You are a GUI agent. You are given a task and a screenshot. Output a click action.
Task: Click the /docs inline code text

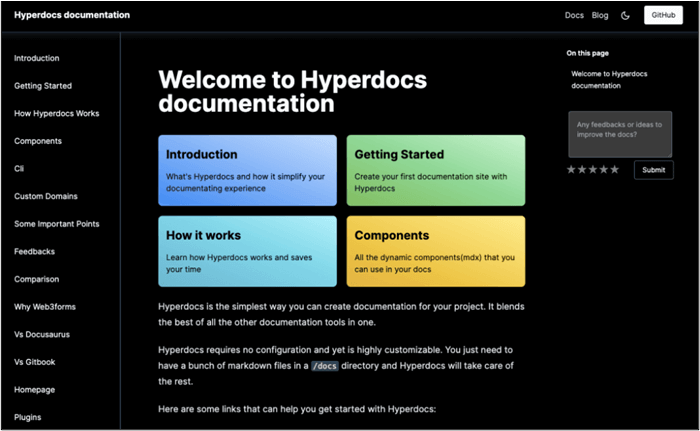(325, 366)
